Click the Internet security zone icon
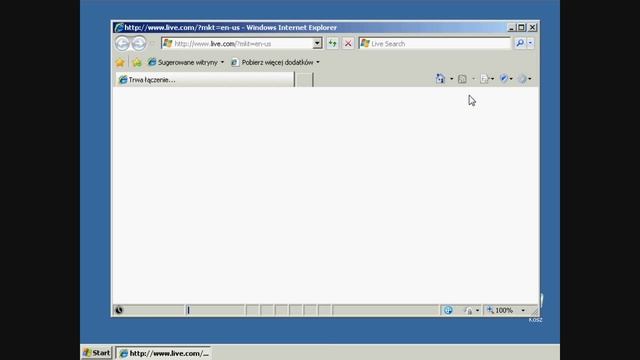640x360 pixels. point(448,311)
